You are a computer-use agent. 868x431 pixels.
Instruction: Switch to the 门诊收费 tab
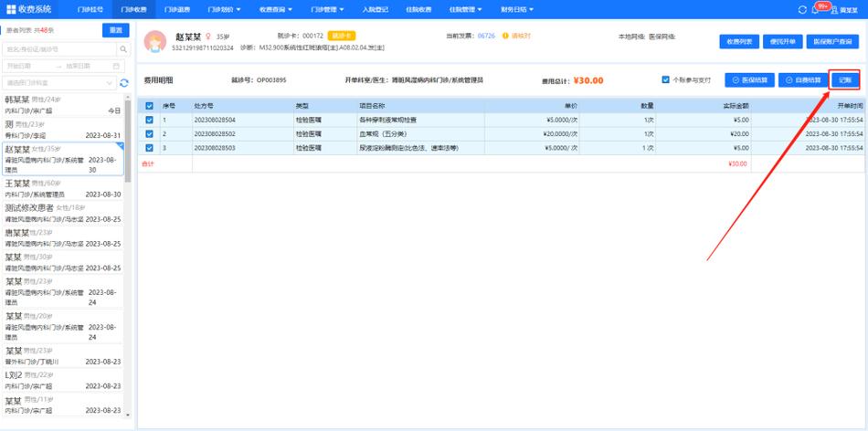tap(133, 9)
